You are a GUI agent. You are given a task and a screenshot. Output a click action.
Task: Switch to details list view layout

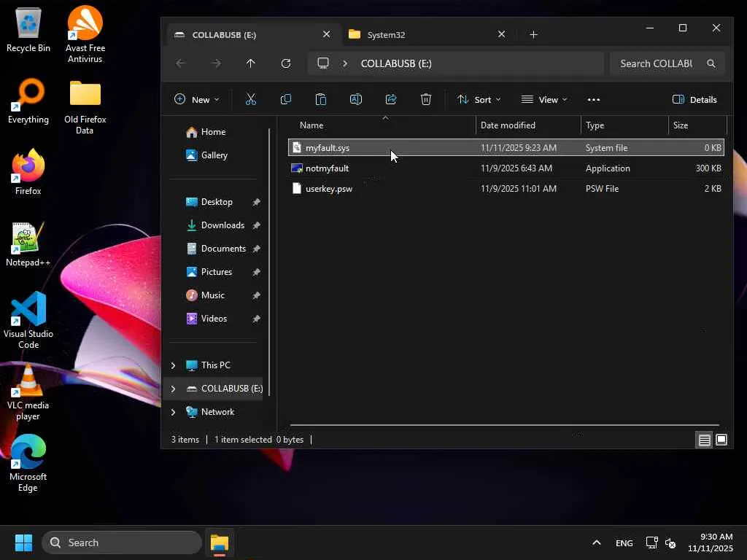704,440
